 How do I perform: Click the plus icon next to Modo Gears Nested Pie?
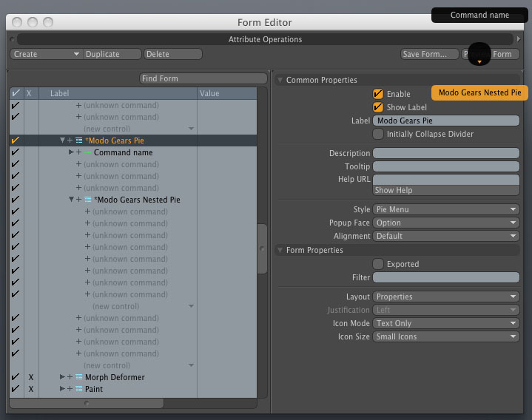pos(78,200)
